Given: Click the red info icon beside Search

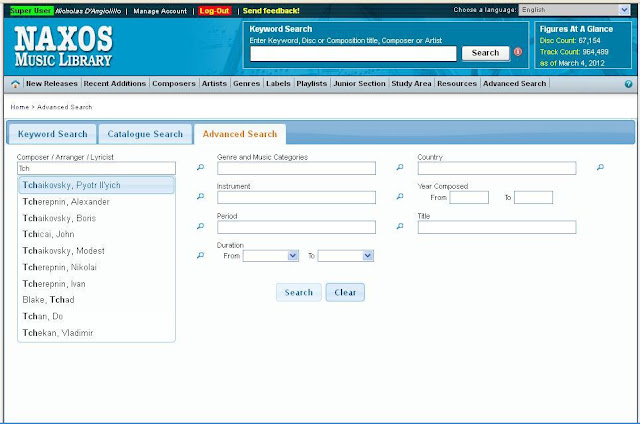Looking at the screenshot, I should [518, 52].
